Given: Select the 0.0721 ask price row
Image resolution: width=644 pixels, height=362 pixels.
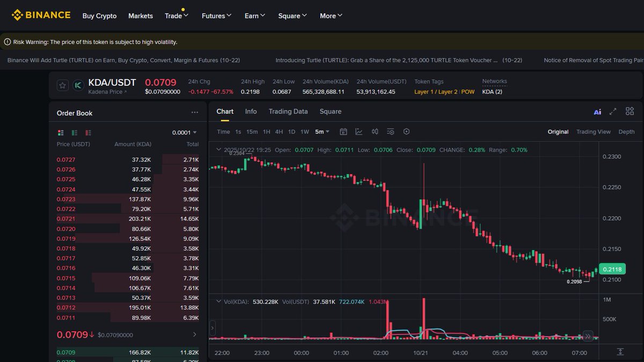Looking at the screenshot, I should point(128,219).
